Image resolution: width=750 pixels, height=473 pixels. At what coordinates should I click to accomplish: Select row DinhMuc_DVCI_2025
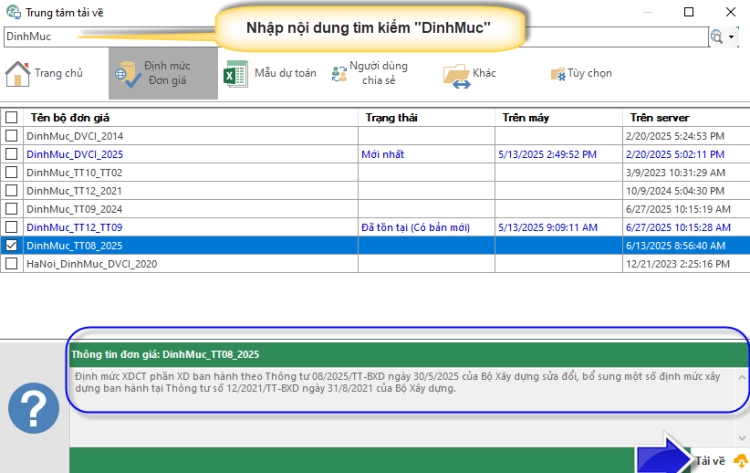tap(75, 154)
